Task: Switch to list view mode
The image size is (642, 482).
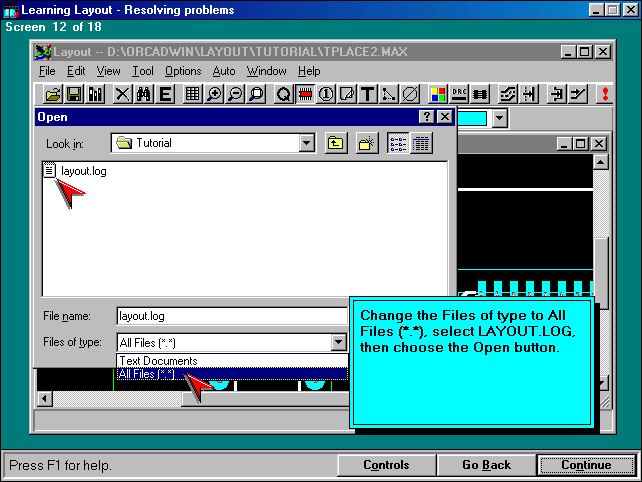Action: pos(398,143)
